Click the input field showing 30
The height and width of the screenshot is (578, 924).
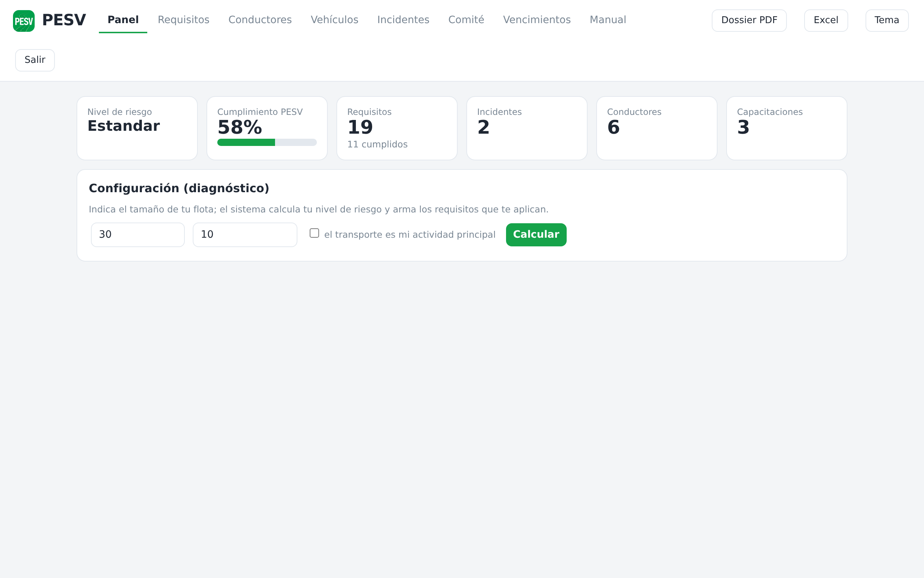(x=138, y=234)
